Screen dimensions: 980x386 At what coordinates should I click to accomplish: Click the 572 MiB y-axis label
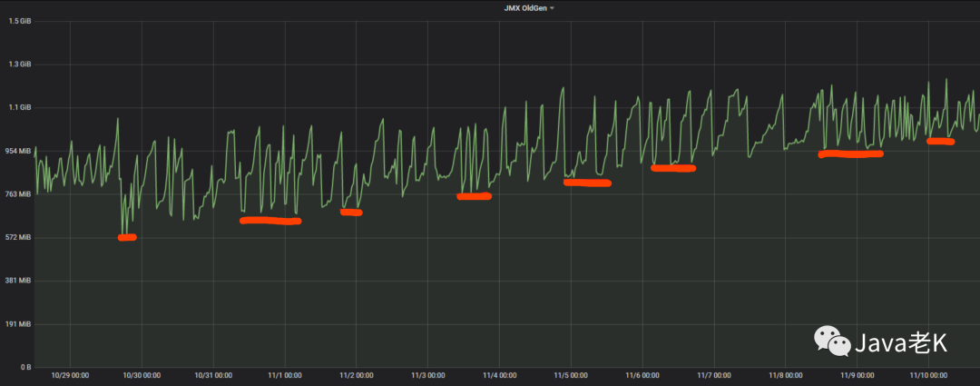pyautogui.click(x=19, y=238)
